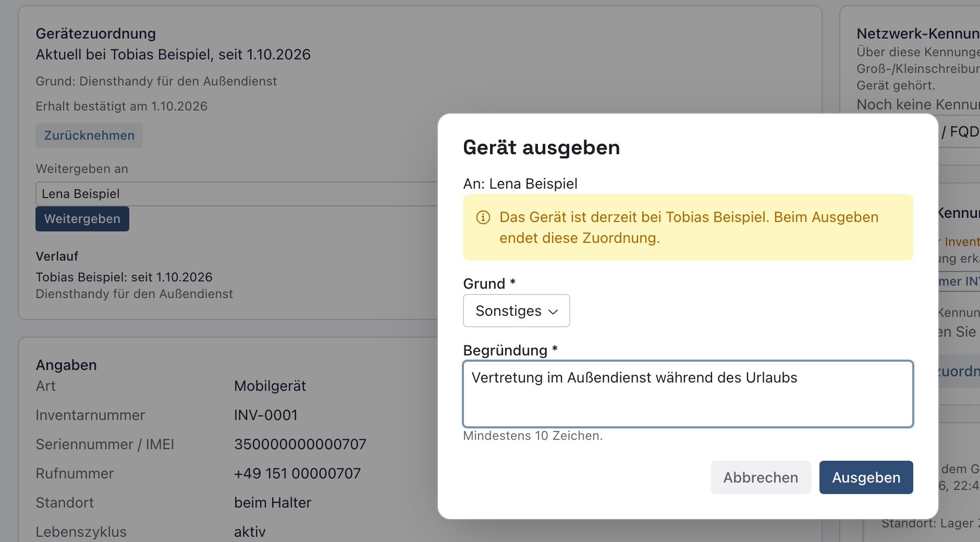Click the Standort value beim Halter
This screenshot has height=542, width=980.
[x=273, y=503]
